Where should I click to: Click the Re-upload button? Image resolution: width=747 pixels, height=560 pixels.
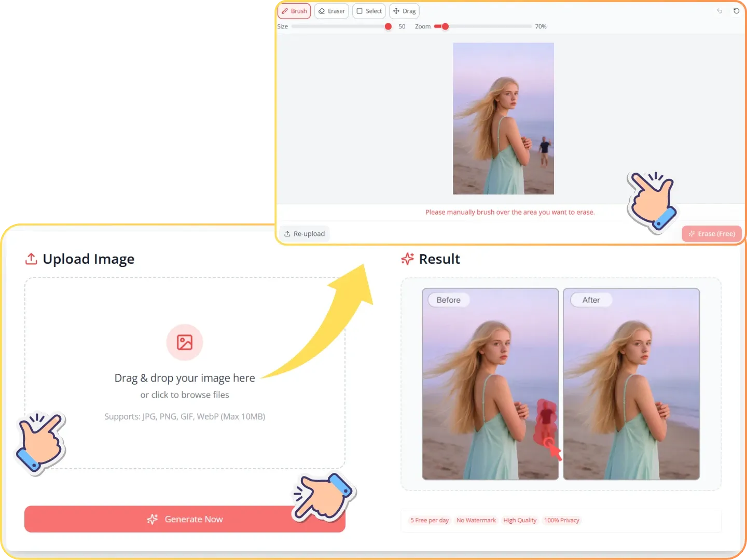(x=305, y=234)
